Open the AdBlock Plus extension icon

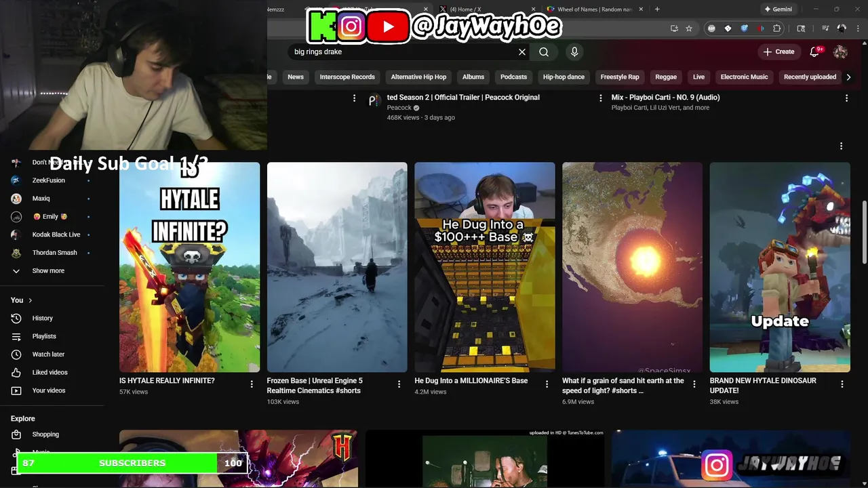[x=711, y=28]
